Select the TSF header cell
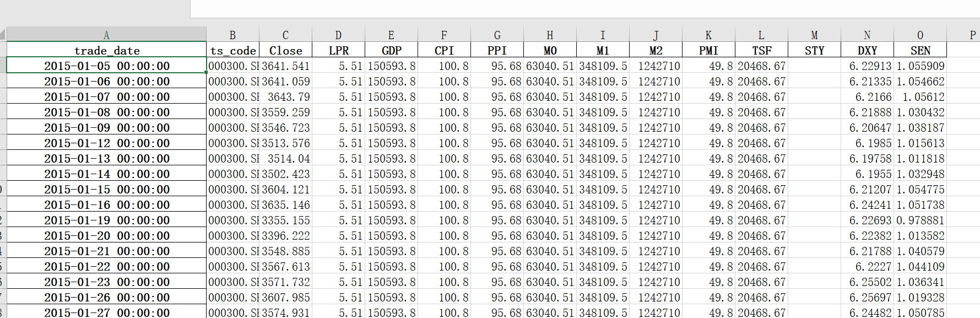 [761, 50]
